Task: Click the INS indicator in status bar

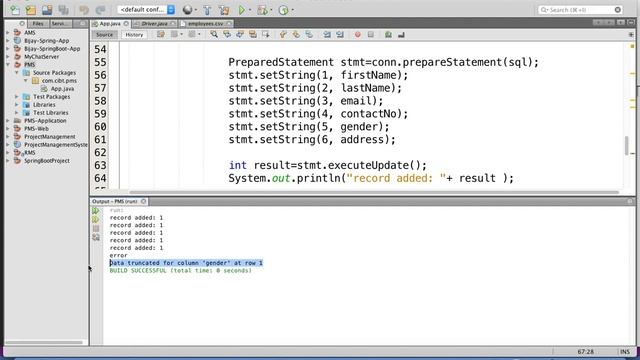Action: coord(625,351)
